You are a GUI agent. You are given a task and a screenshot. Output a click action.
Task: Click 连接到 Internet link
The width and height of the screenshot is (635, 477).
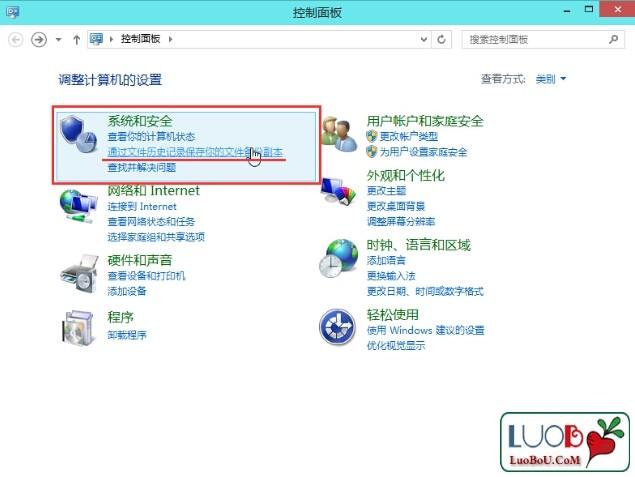coord(142,206)
